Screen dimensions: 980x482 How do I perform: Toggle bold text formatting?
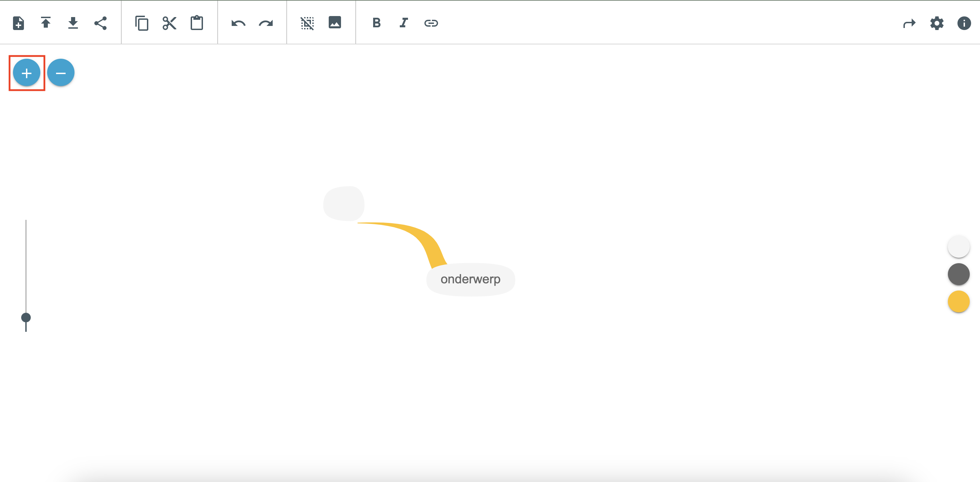coord(376,23)
